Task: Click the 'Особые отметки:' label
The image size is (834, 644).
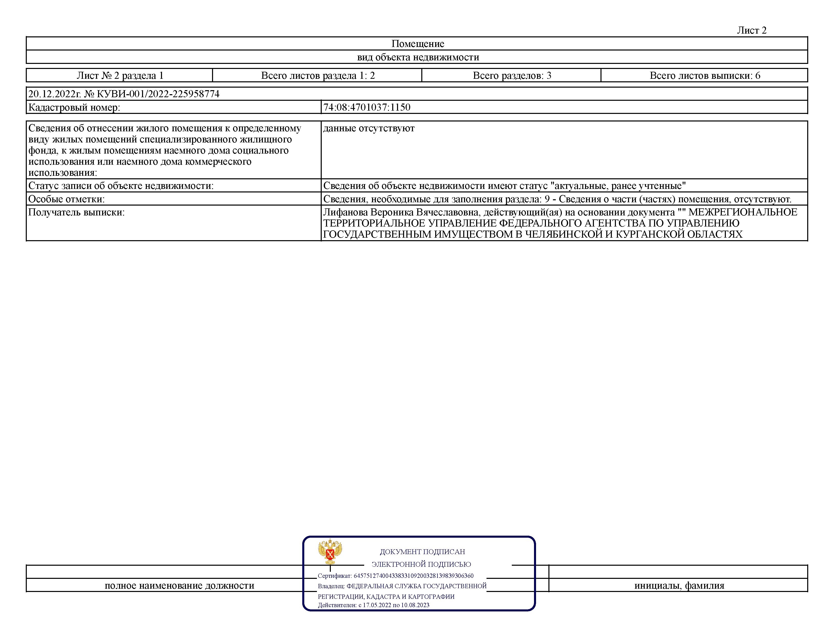Action: [66, 199]
